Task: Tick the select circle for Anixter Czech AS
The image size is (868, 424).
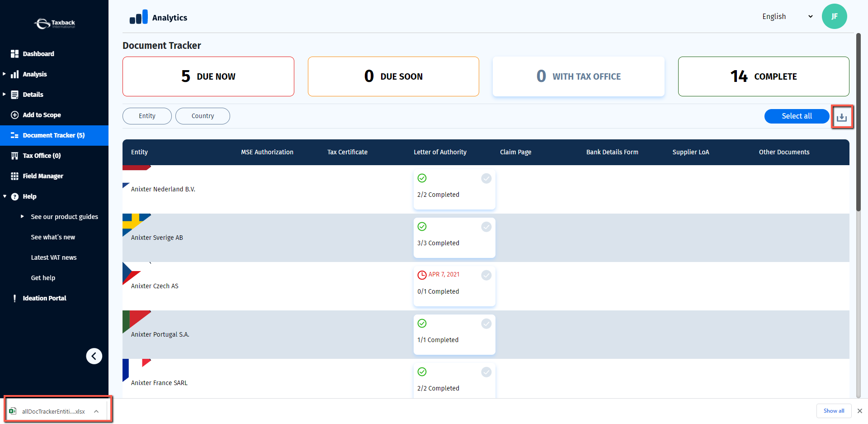Action: click(x=486, y=275)
